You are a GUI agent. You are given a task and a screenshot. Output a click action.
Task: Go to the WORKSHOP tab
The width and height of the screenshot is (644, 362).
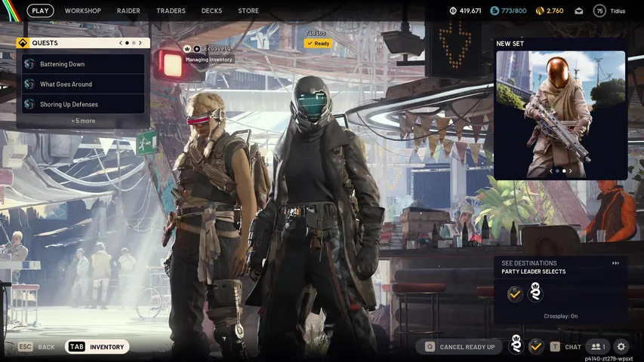coord(82,11)
